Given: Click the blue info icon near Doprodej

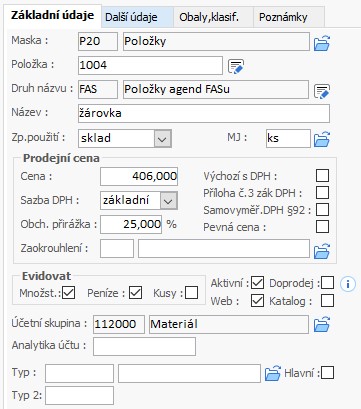Looking at the screenshot, I should click(348, 284).
